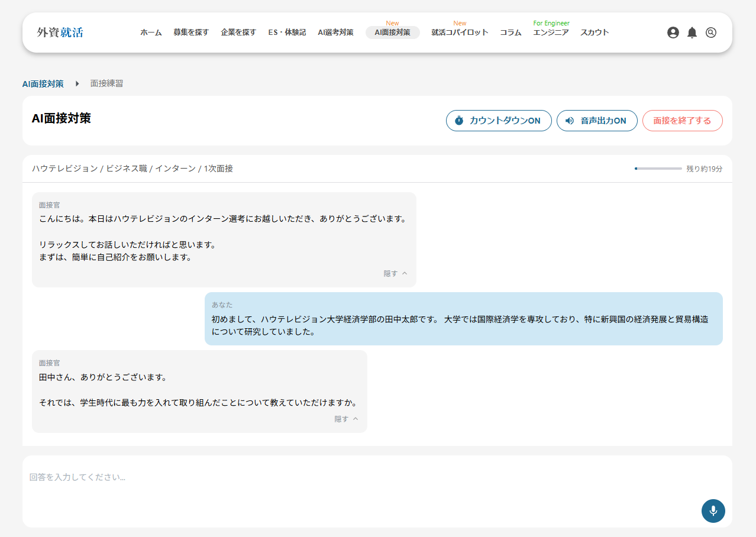Click the breadcrumb arrow separator

77,84
